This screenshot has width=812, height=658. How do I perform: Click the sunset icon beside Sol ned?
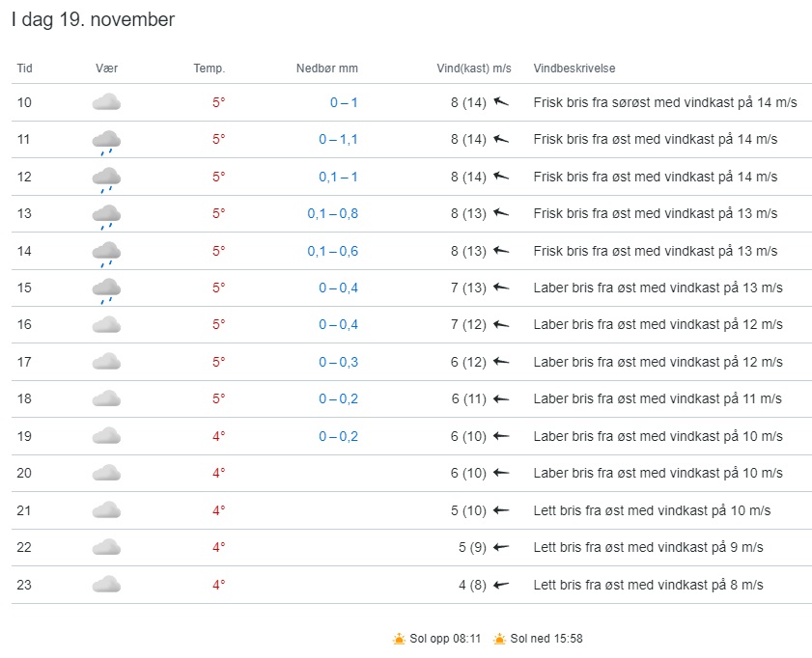pos(499,639)
